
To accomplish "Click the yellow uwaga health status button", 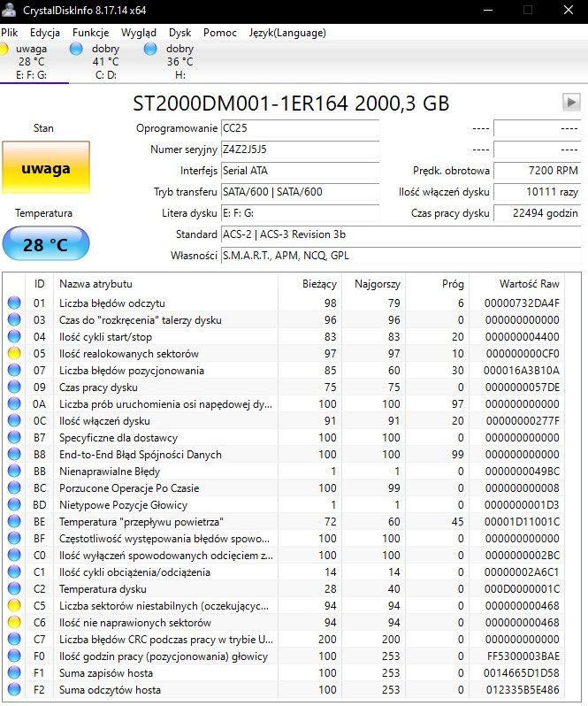I will (46, 168).
